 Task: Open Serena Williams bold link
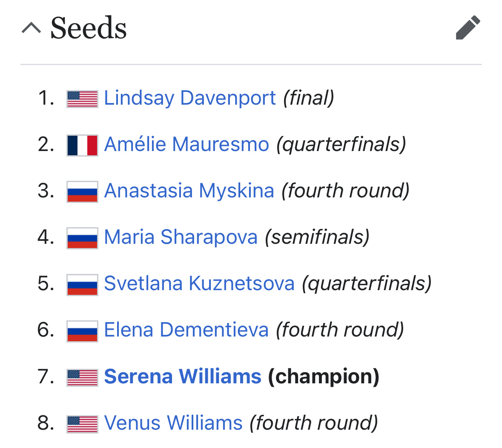[183, 377]
